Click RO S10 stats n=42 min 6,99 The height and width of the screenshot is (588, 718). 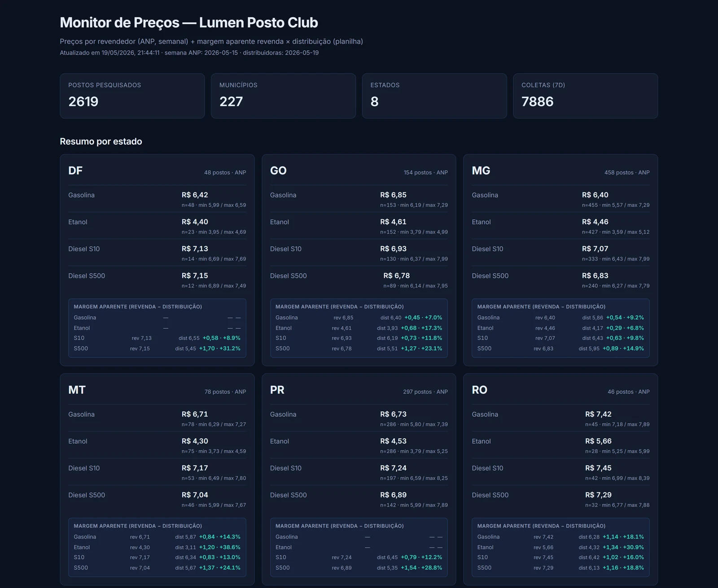[617, 478]
